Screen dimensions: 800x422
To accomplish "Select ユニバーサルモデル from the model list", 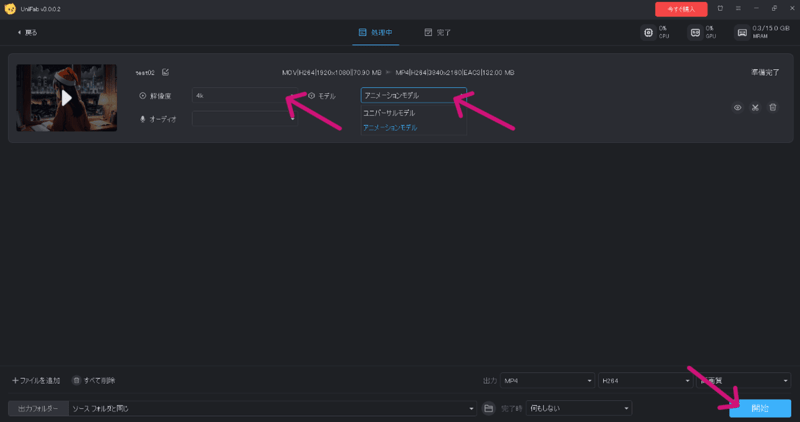I will (389, 113).
